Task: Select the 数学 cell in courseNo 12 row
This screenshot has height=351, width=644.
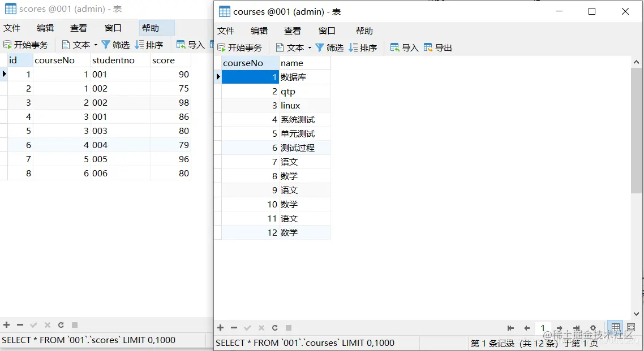Action: coord(305,232)
